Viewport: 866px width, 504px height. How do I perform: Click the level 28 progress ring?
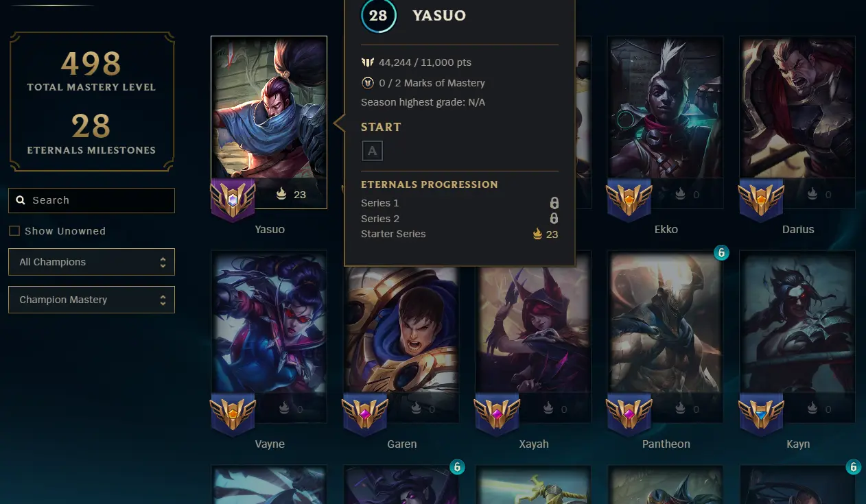[x=378, y=16]
